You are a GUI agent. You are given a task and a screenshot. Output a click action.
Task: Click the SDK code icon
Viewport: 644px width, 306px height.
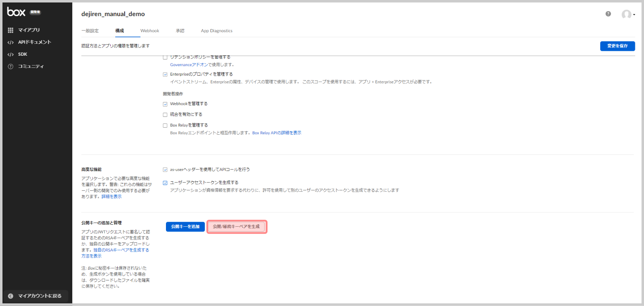(11, 54)
